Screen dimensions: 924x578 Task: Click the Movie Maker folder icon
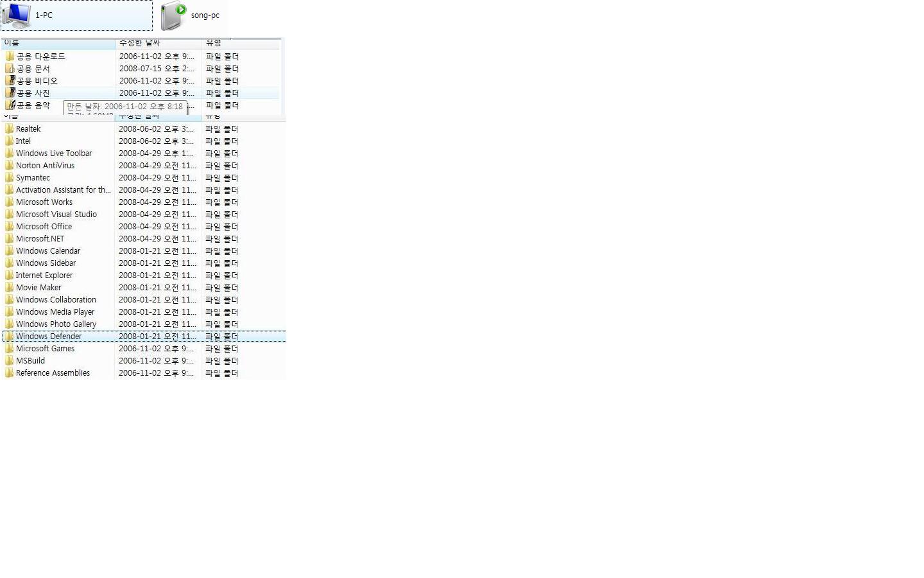click(x=9, y=288)
